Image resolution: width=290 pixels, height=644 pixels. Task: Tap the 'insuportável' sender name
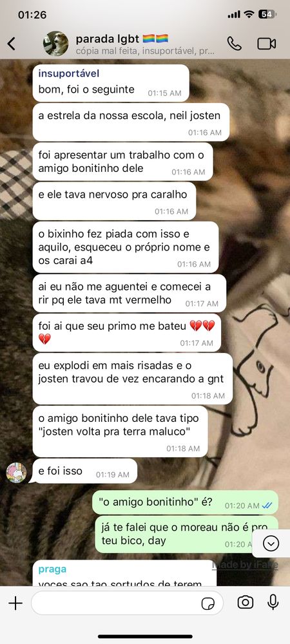(68, 73)
